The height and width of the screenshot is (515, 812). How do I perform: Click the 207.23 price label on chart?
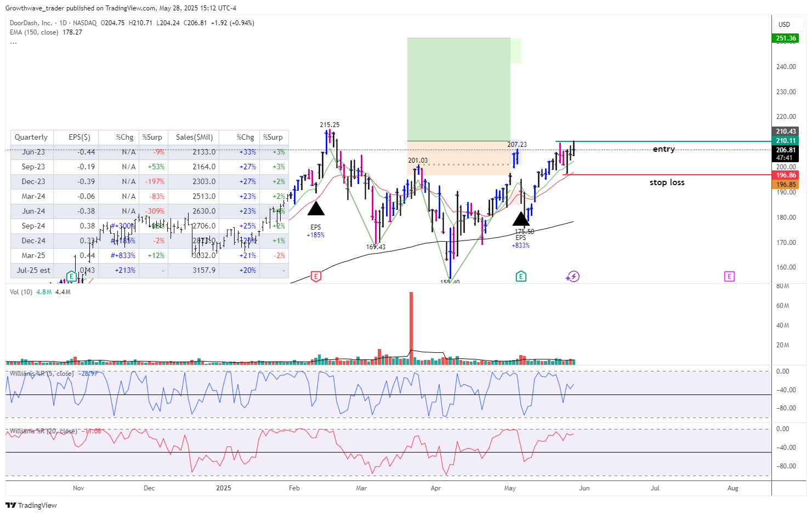pyautogui.click(x=517, y=145)
